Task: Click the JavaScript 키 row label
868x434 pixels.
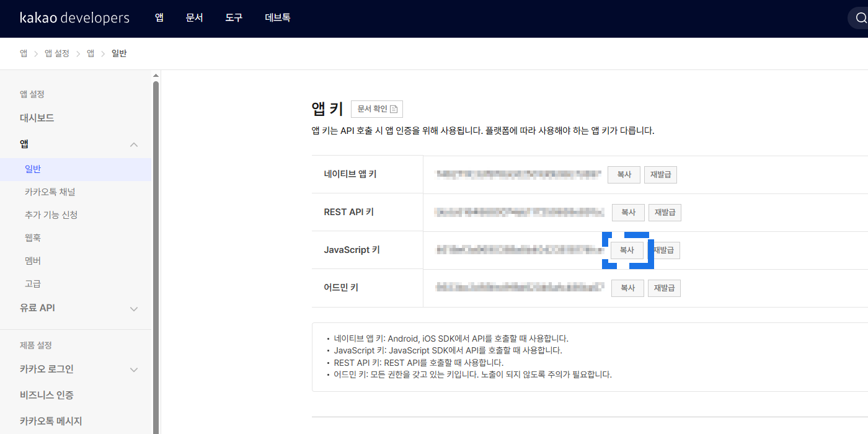Action: point(352,250)
